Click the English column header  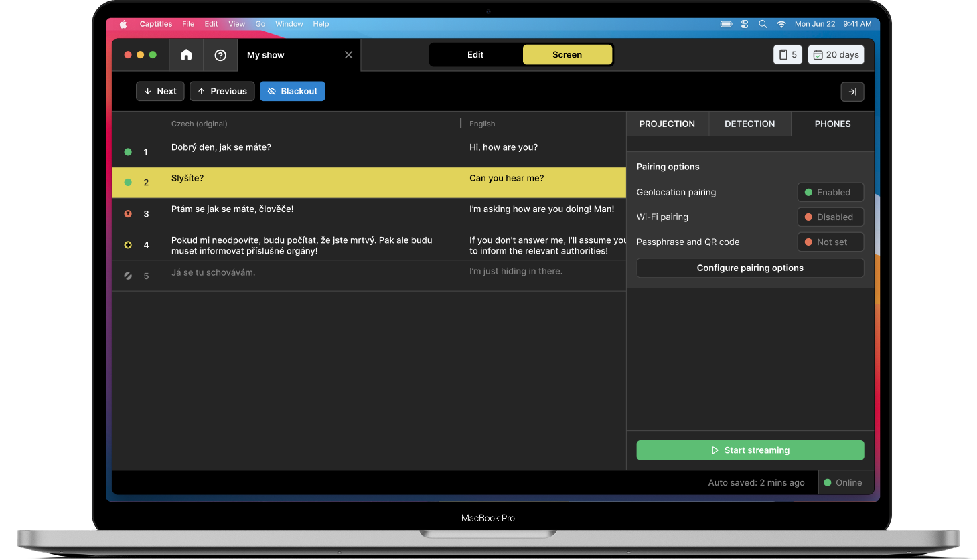pyautogui.click(x=482, y=124)
